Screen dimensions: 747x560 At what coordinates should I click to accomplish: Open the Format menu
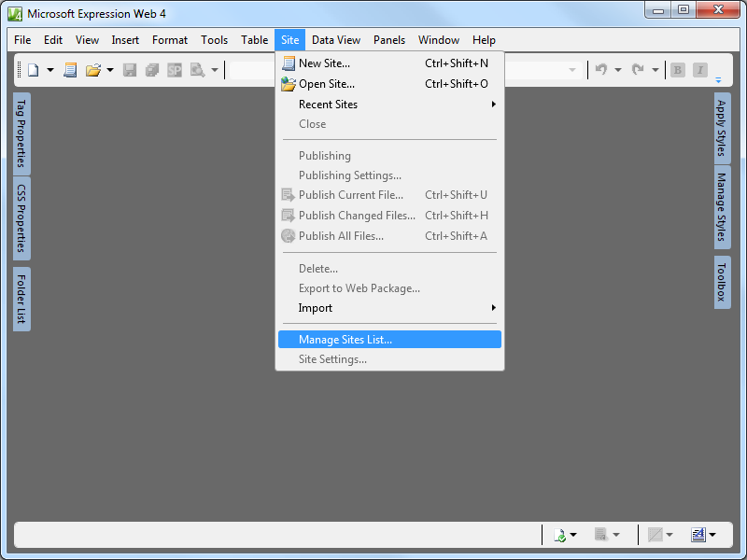(x=170, y=40)
